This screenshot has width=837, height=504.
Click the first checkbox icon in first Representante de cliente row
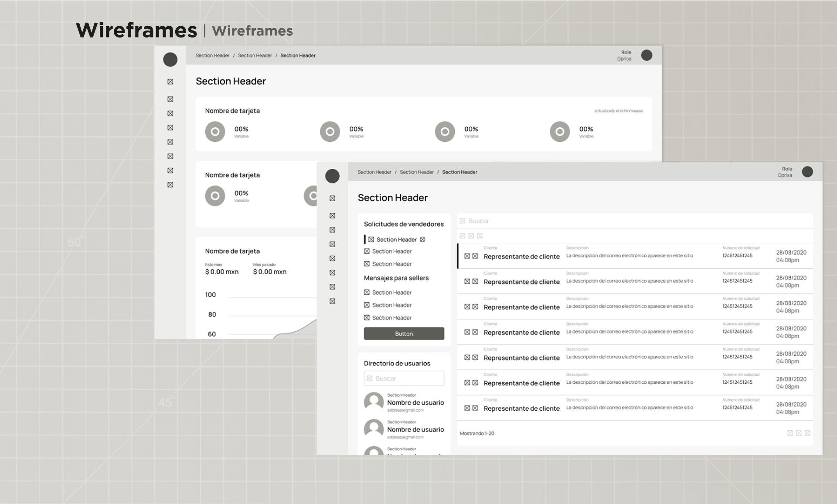[x=467, y=256]
